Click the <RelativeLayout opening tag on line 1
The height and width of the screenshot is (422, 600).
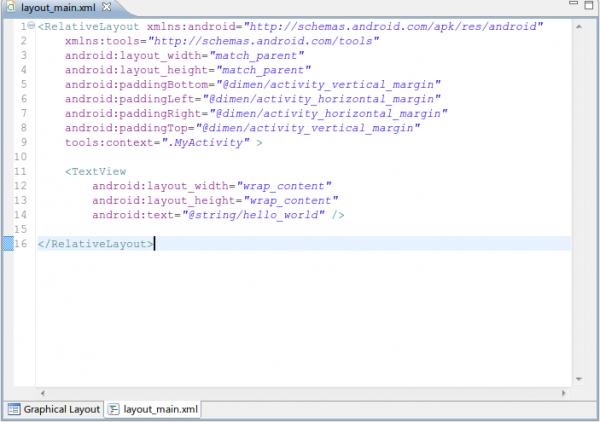click(88, 26)
